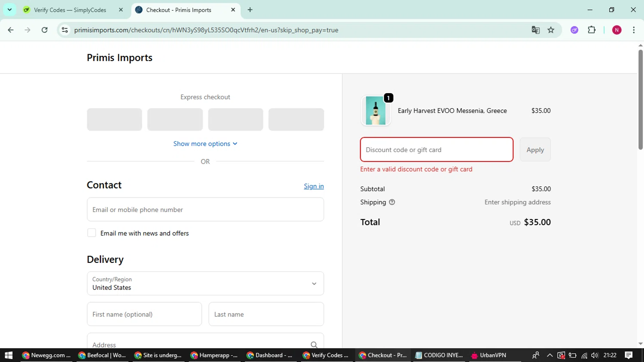Switch to Hamperapp taskbar window

click(214, 355)
